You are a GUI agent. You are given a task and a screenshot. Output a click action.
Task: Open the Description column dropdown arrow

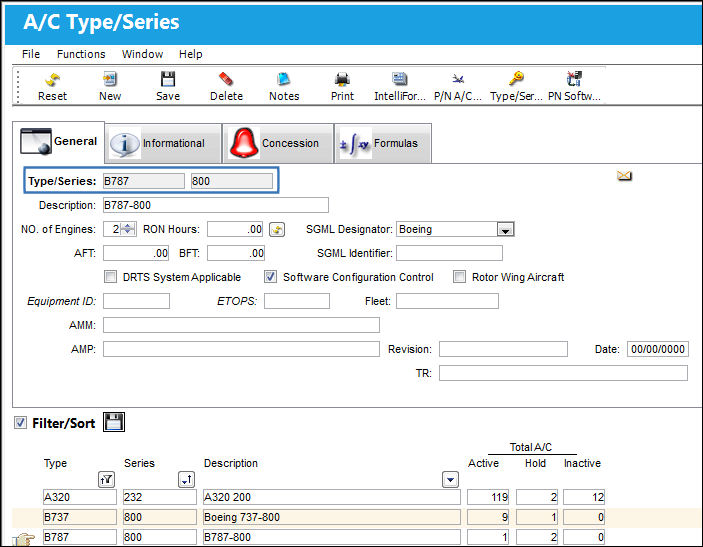pos(450,480)
